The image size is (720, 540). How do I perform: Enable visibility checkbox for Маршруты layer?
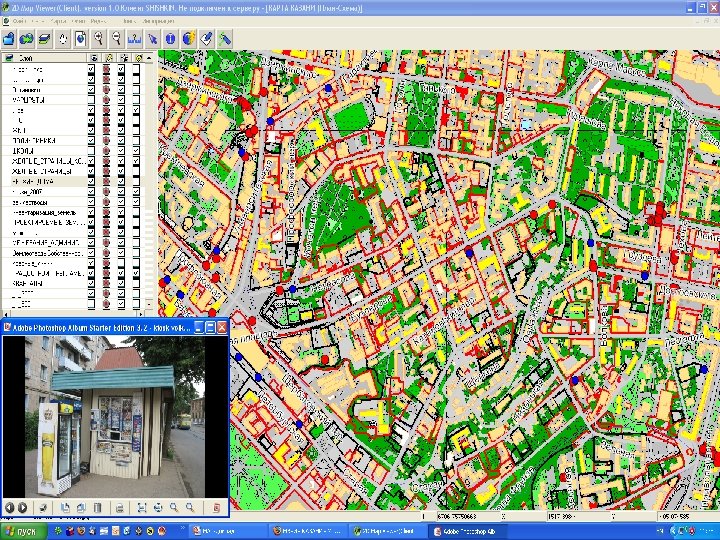coord(91,100)
